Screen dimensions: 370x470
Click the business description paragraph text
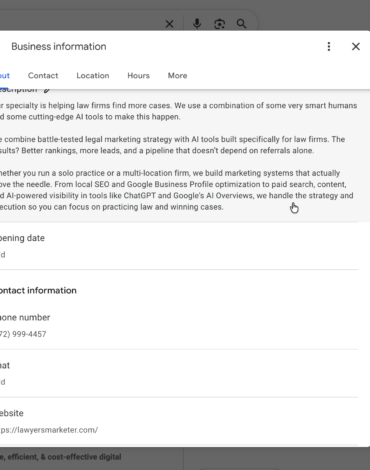tap(179, 156)
